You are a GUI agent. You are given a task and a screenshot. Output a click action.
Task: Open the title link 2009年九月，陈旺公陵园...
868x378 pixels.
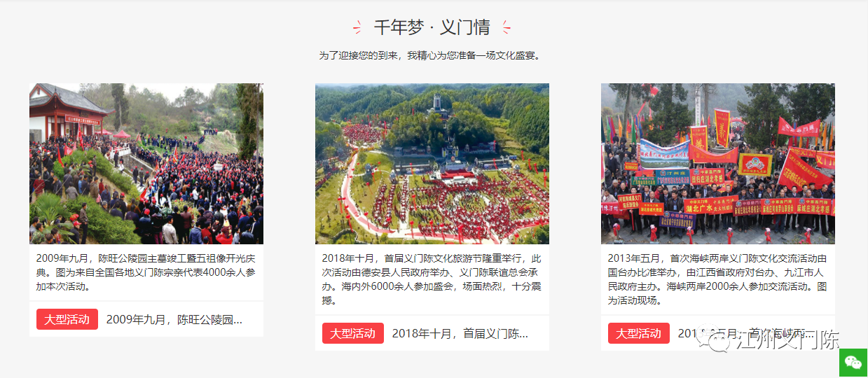pos(174,320)
